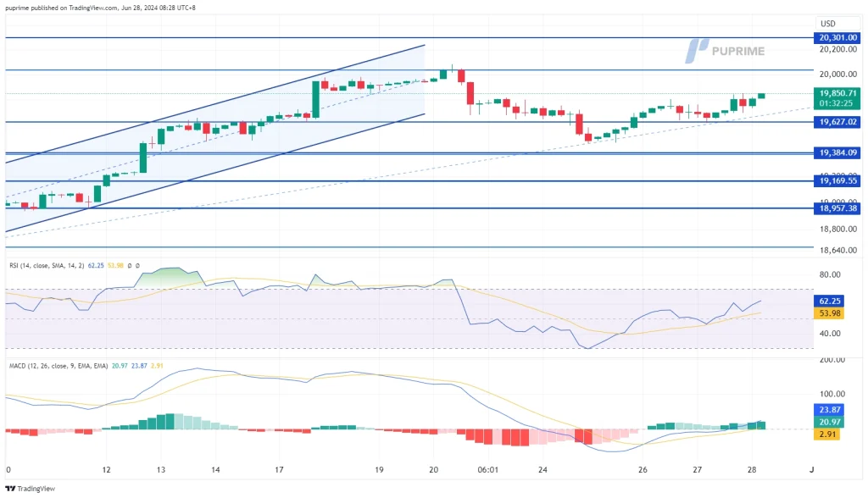Click the puprime published on TradingView.com header

click(x=112, y=8)
